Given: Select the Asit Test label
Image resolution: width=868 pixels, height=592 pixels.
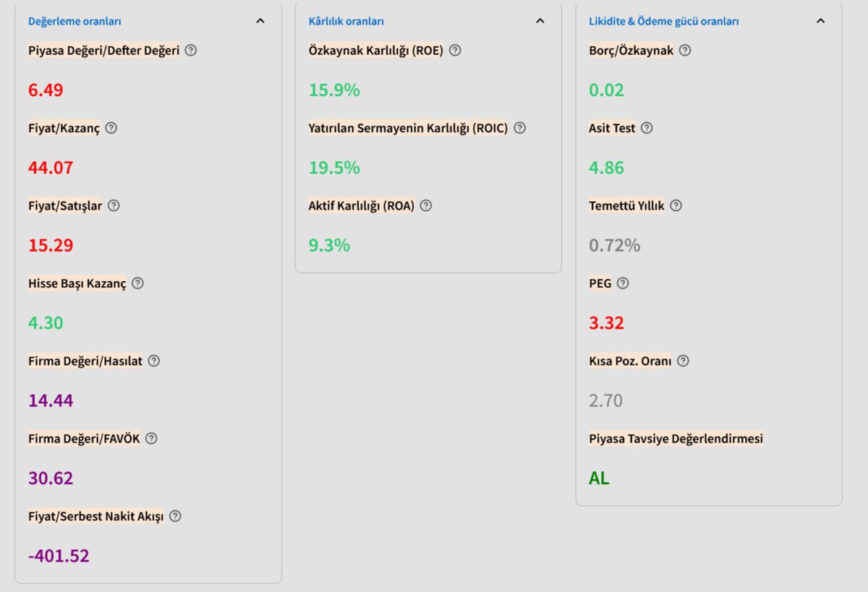Looking at the screenshot, I should pos(612,128).
